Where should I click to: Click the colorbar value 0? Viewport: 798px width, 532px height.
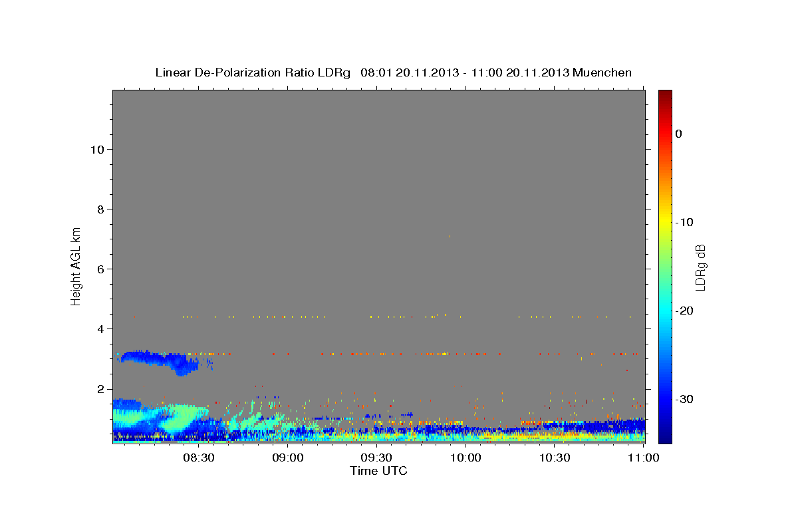pyautogui.click(x=679, y=134)
